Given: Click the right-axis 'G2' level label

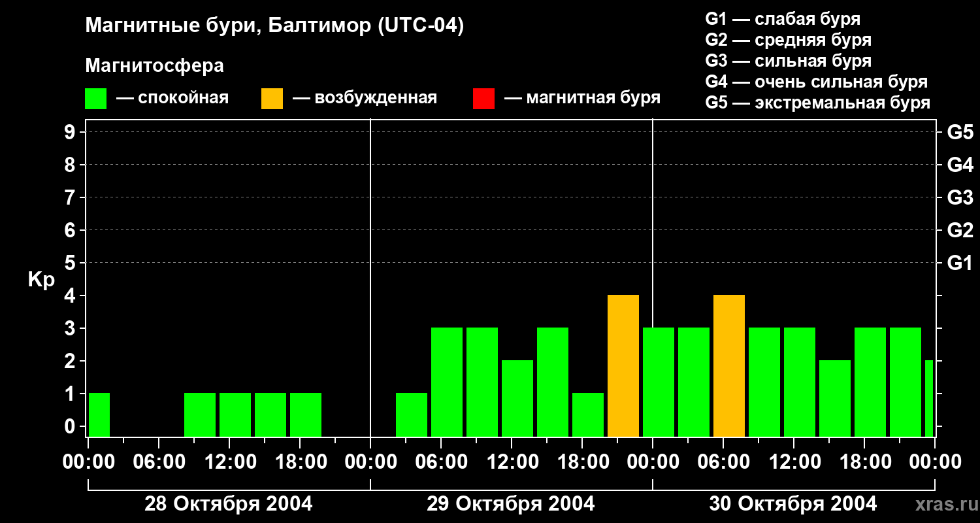Looking at the screenshot, I should (x=960, y=230).
